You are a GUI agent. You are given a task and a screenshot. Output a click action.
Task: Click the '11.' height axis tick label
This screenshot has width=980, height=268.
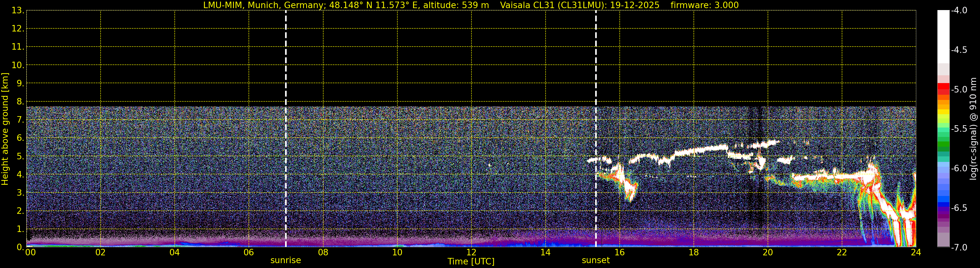coord(18,47)
